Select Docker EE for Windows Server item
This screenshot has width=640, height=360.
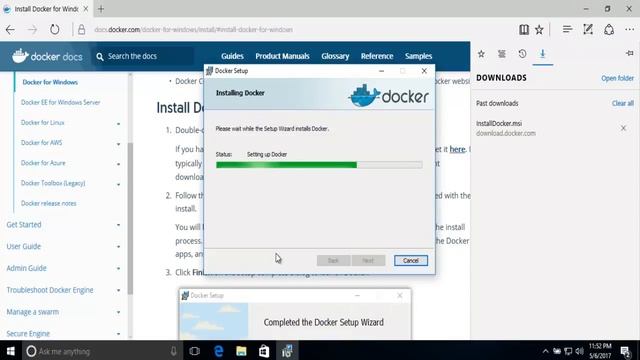coord(60,102)
